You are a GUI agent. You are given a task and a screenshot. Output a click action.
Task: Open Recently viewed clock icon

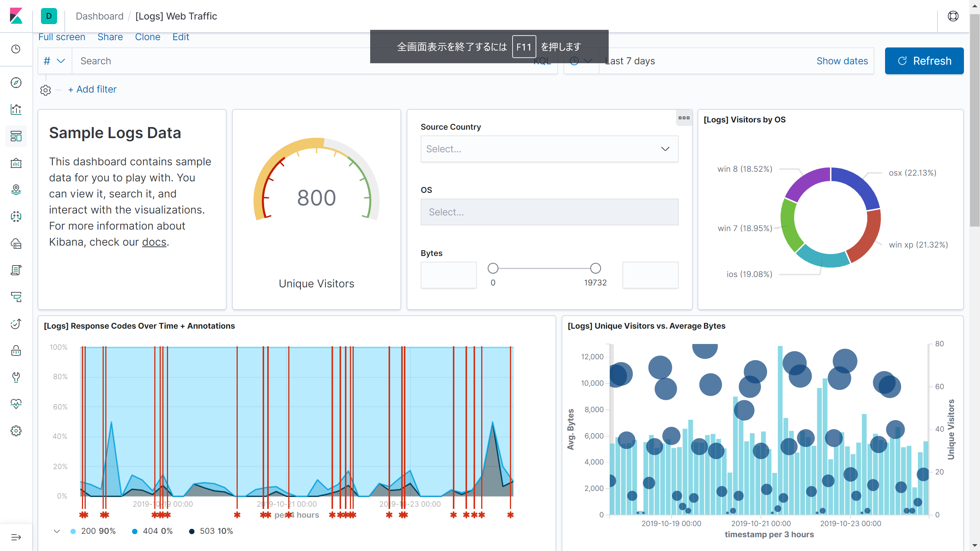click(x=16, y=49)
